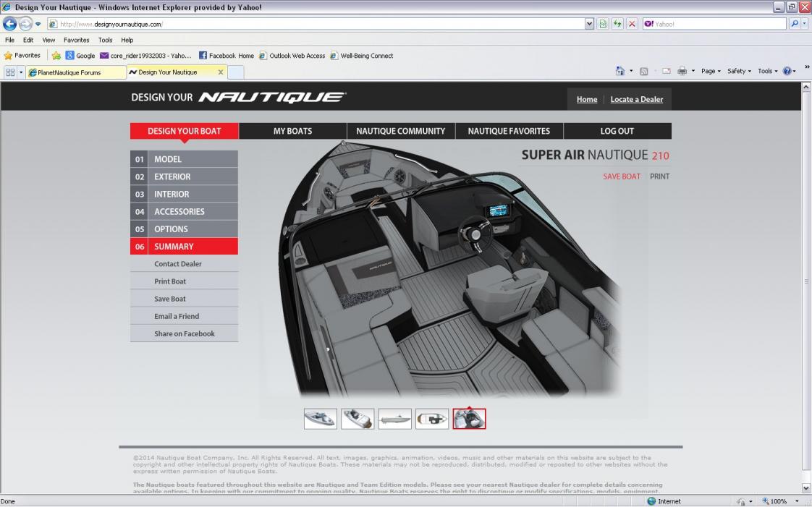Open the View menu
812x507 pixels.
[x=48, y=40]
